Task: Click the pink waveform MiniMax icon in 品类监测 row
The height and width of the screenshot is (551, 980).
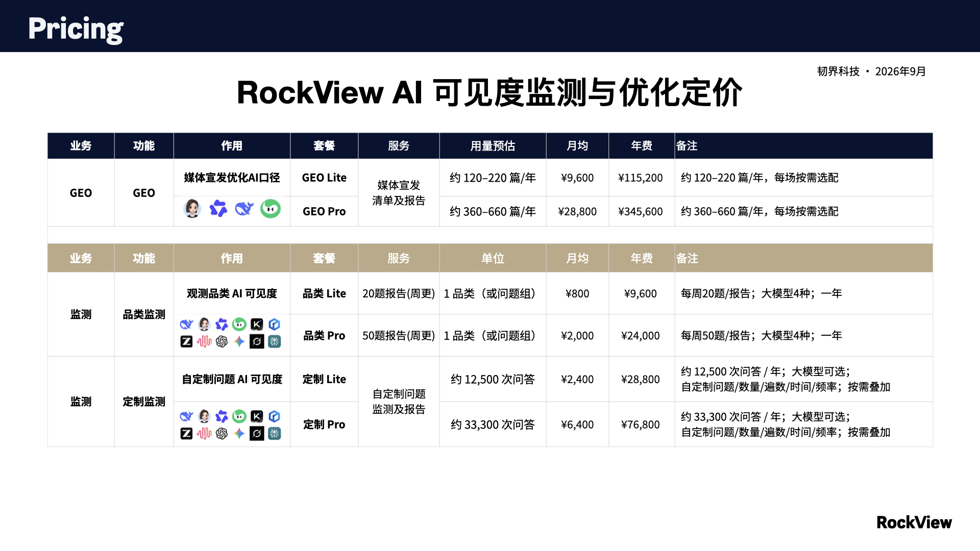Action: pyautogui.click(x=204, y=342)
